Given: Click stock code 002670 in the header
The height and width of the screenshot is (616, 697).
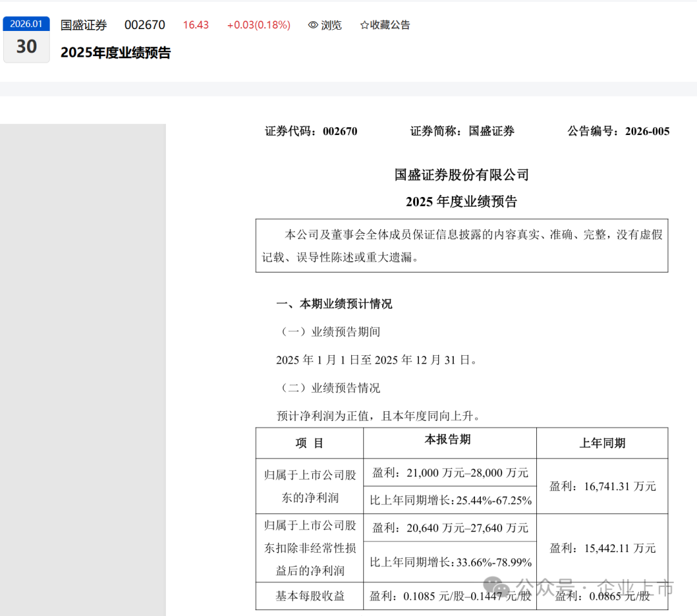Looking at the screenshot, I should [145, 25].
